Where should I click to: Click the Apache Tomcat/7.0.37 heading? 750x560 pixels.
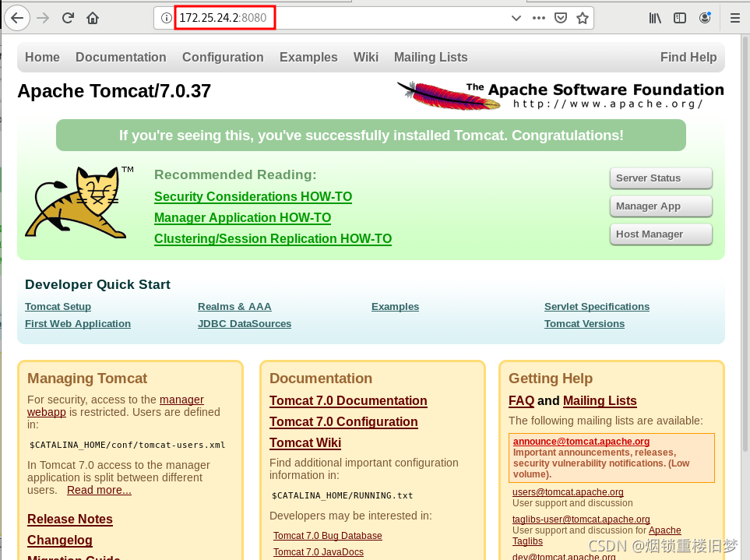(x=114, y=91)
